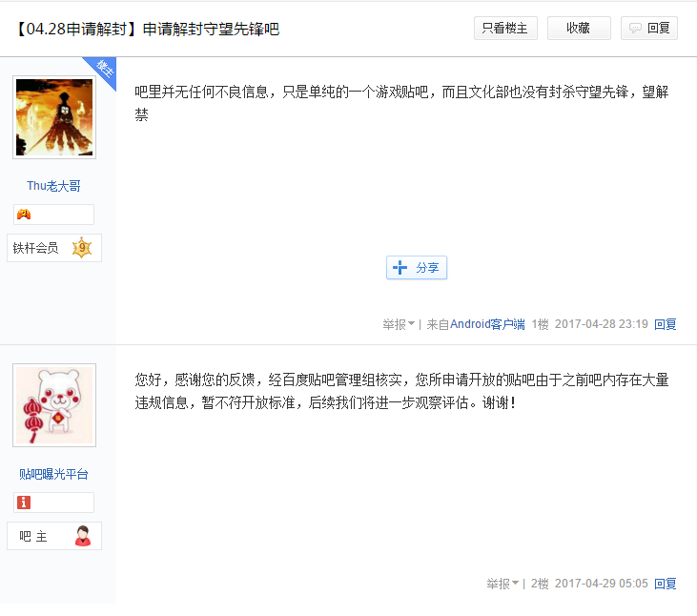Image resolution: width=697 pixels, height=616 pixels.
Task: Open the Android客户端 link
Action: [x=487, y=324]
